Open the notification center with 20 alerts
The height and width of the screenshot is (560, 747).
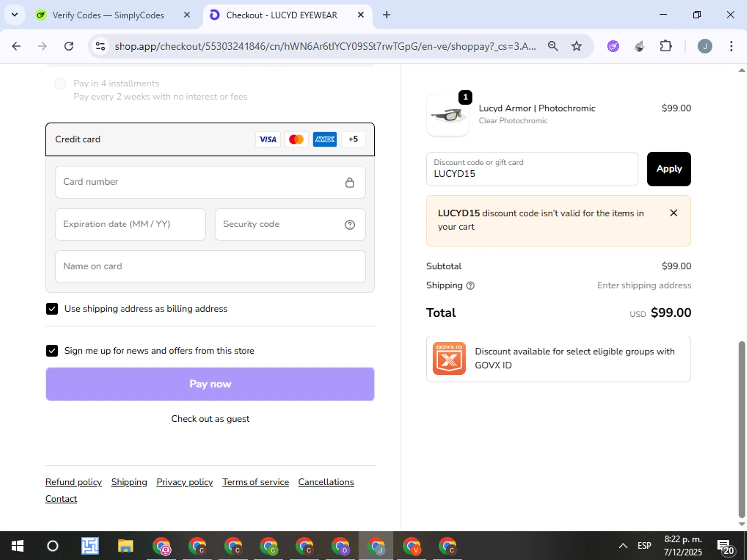coord(726,547)
